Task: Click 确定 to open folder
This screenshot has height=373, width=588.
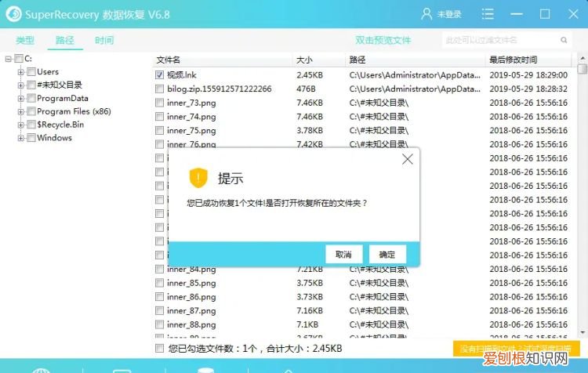Action: click(x=387, y=255)
